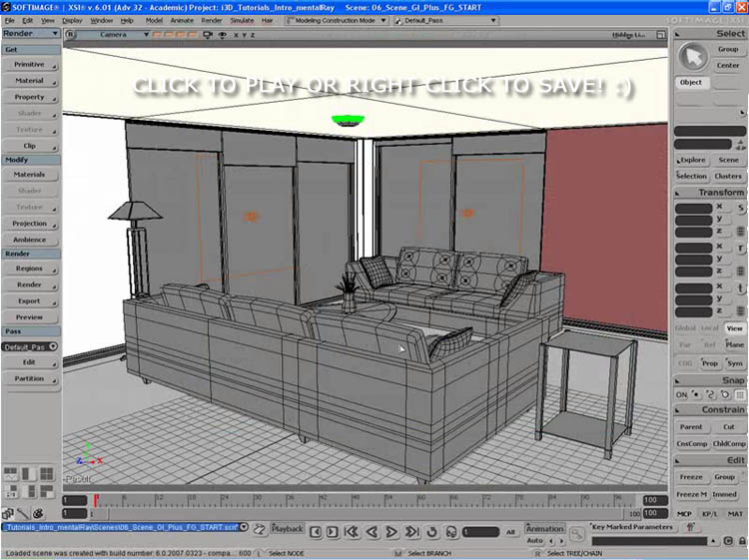Click the play forward button

click(392, 532)
